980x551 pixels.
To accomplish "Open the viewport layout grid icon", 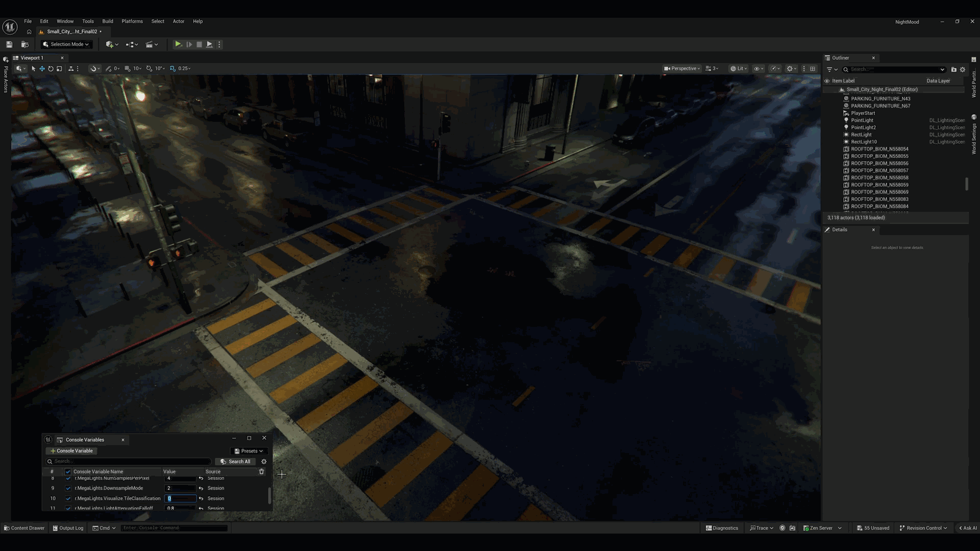I will coord(813,69).
